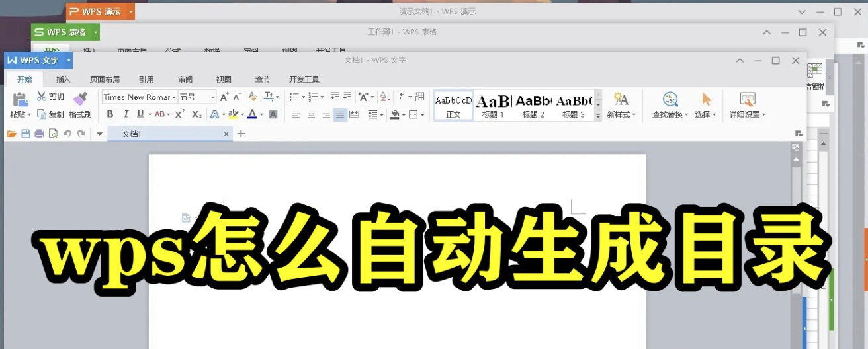This screenshot has width=868, height=349.
Task: Click the Cut (剪切) scissors button
Action: pyautogui.click(x=50, y=97)
